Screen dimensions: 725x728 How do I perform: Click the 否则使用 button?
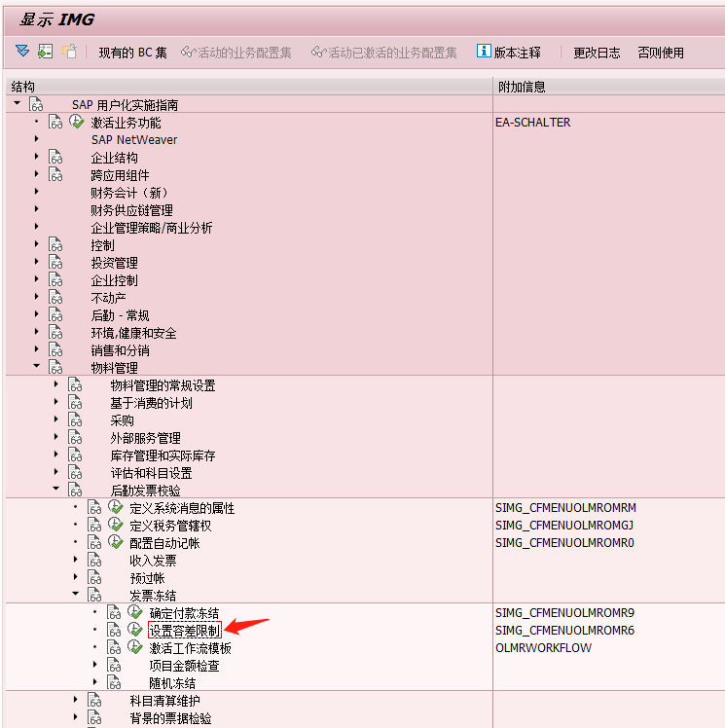pos(661,53)
